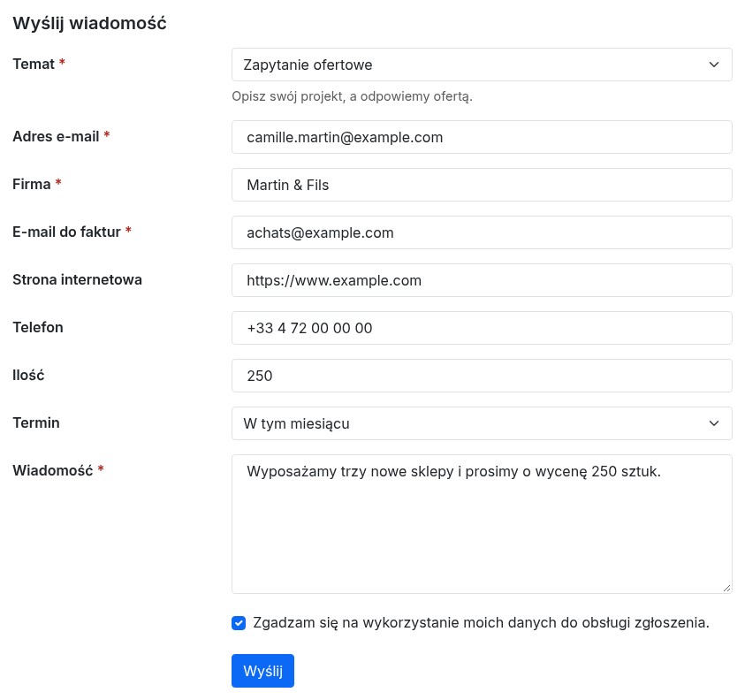Focus the Ilość field containing 250
The image size is (745, 700).
click(482, 376)
